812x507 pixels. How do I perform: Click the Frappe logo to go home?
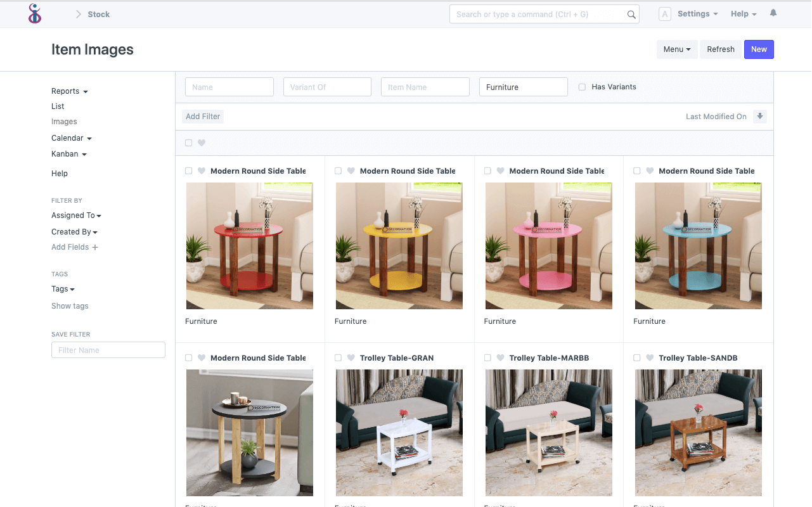35,13
